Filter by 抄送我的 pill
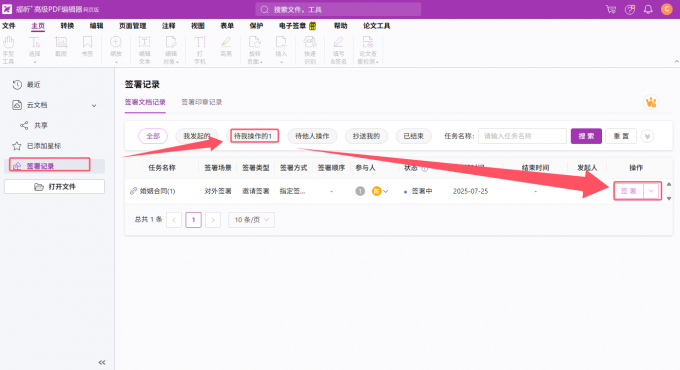 [x=366, y=136]
